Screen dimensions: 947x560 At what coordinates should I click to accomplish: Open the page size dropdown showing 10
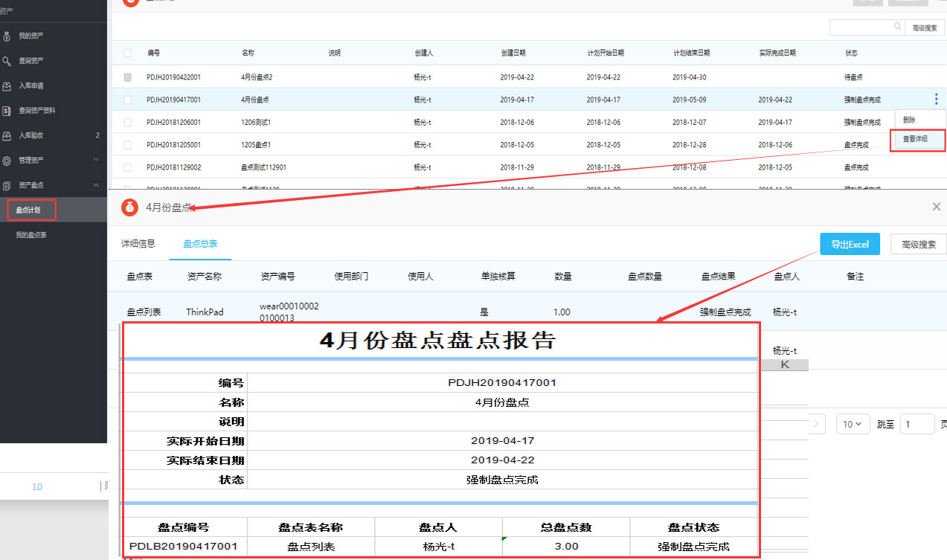click(x=853, y=424)
